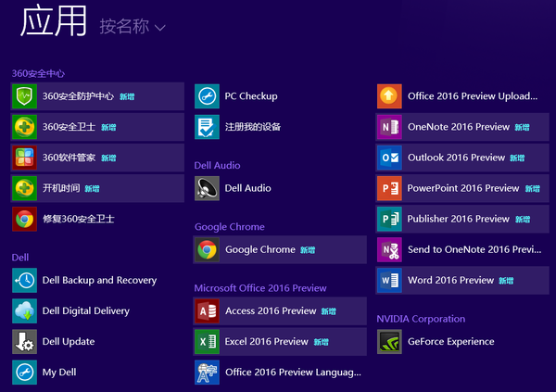Screen dimensions: 556x392
Task: Select the OneNote 2016 Preview label
Action: tap(459, 127)
